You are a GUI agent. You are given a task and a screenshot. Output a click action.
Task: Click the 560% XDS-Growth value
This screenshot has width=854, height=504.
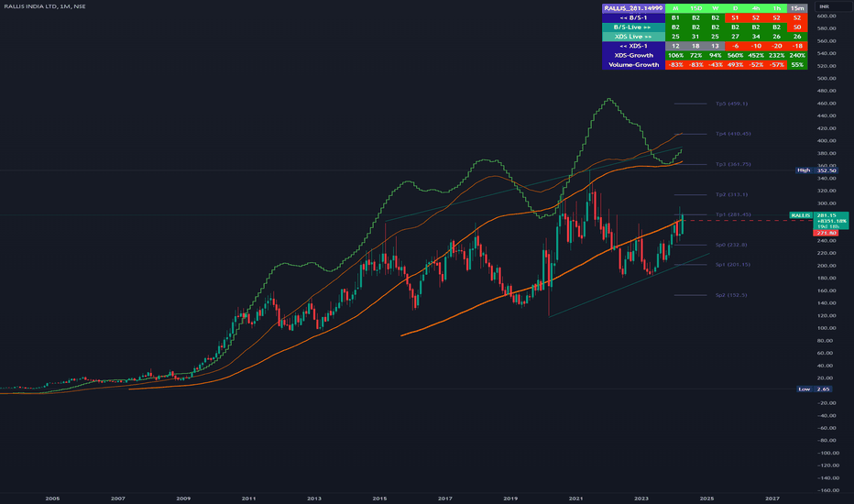[735, 55]
